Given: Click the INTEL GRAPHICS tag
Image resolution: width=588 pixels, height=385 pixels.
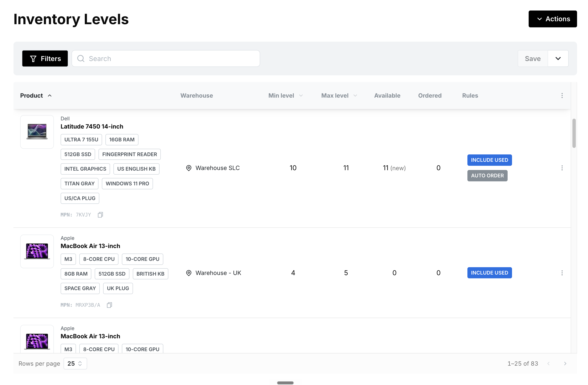Looking at the screenshot, I should 85,169.
